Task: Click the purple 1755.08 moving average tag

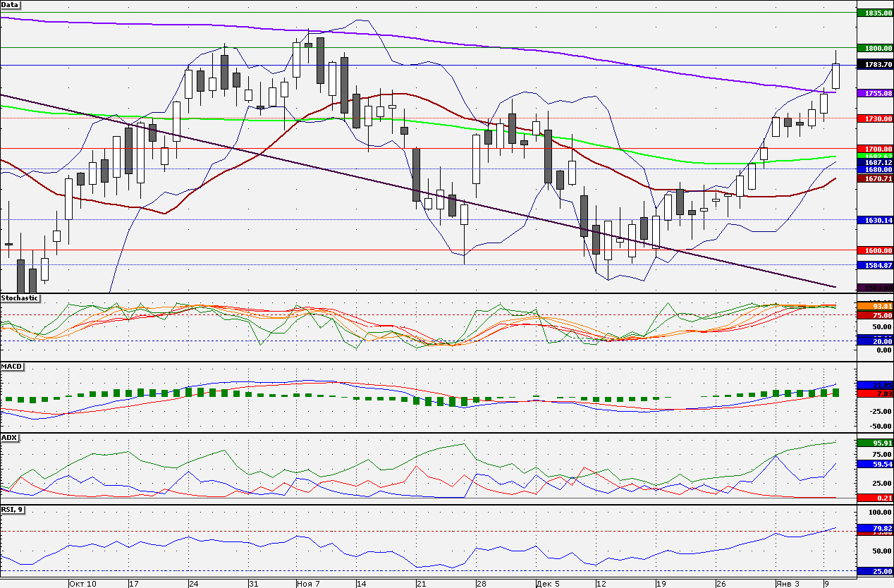Action: [874, 93]
